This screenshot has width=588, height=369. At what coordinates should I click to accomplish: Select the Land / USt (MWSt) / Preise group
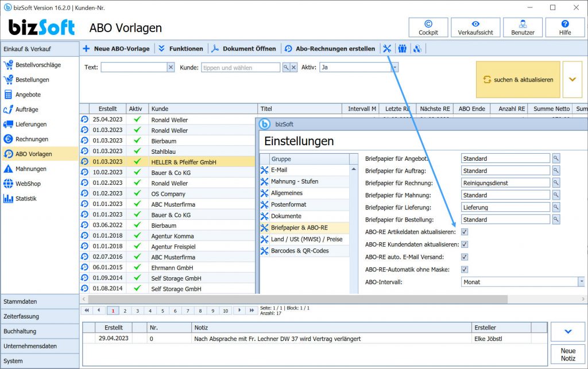tap(304, 239)
